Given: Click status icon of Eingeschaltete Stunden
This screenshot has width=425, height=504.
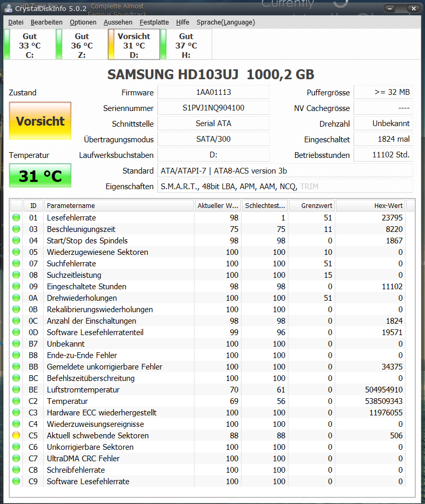Looking at the screenshot, I should pos(16,286).
